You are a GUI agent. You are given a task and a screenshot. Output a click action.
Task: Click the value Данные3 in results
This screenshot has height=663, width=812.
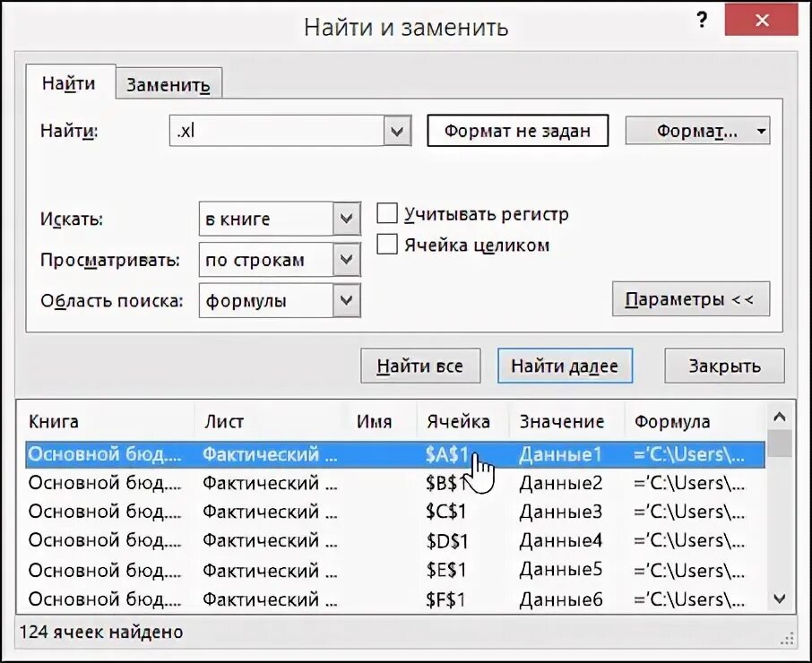pos(561,512)
